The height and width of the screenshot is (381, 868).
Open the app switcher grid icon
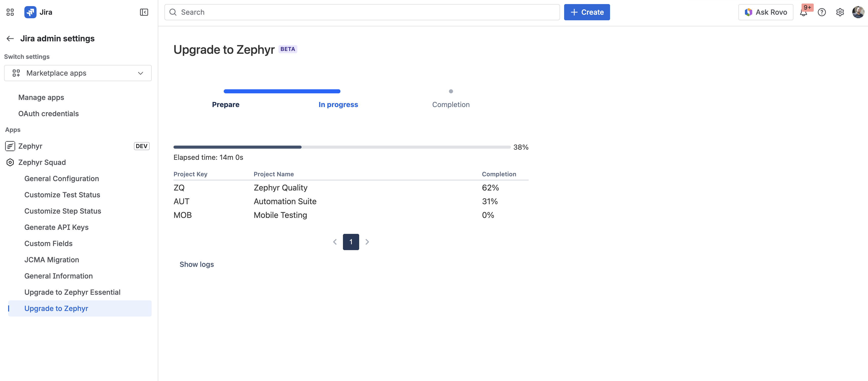coord(10,12)
